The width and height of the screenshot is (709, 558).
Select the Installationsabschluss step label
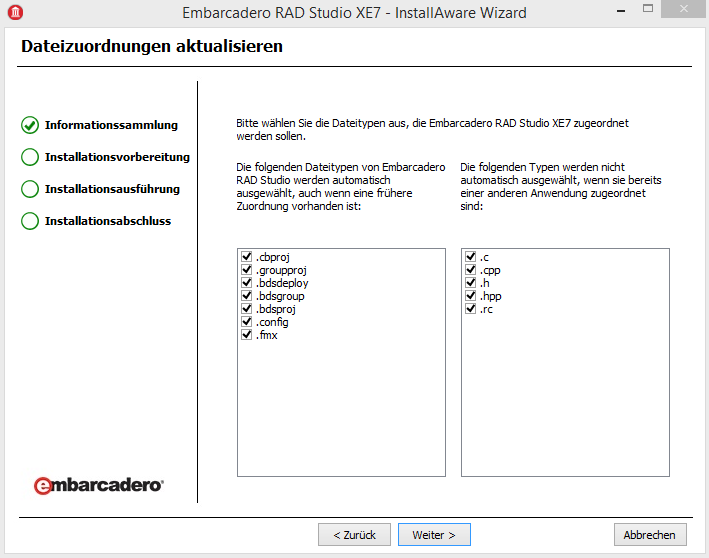pyautogui.click(x=108, y=221)
